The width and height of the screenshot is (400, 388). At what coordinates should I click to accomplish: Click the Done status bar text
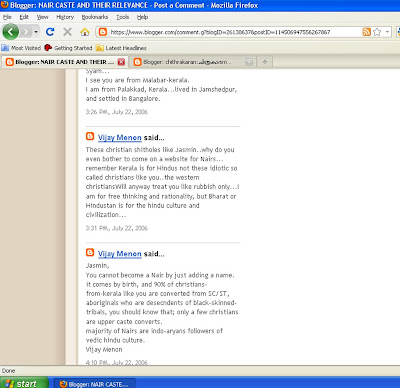click(x=8, y=371)
